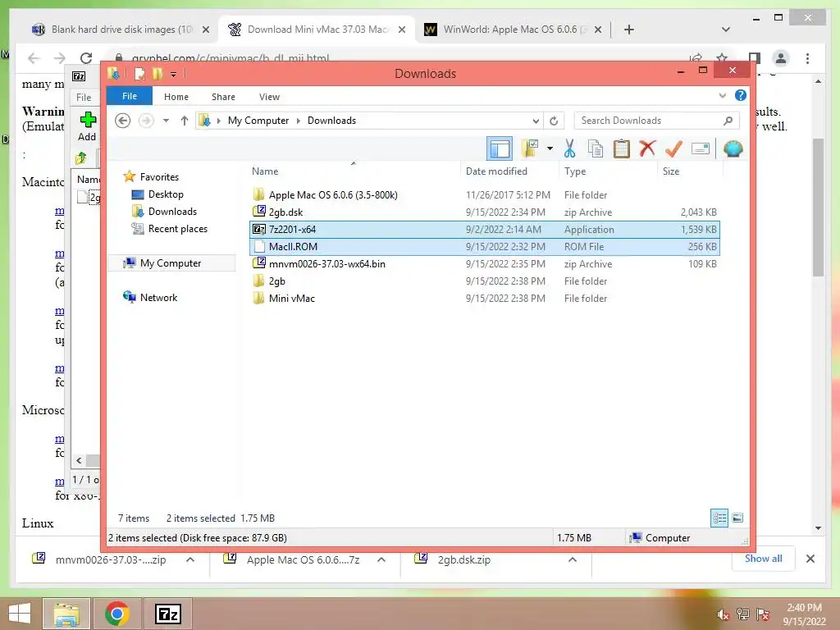Open Chrome profile avatar menu
Screen dimensions: 840x630
point(781,58)
